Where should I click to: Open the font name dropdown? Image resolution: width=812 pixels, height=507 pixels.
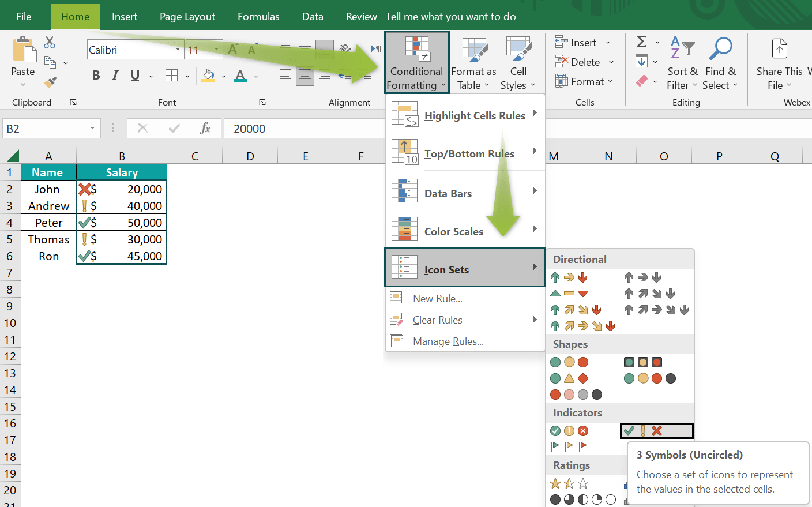coord(179,50)
